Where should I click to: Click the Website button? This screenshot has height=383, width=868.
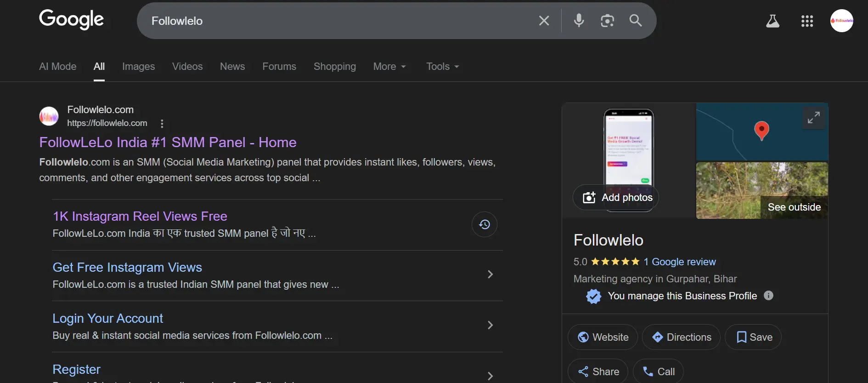tap(603, 337)
